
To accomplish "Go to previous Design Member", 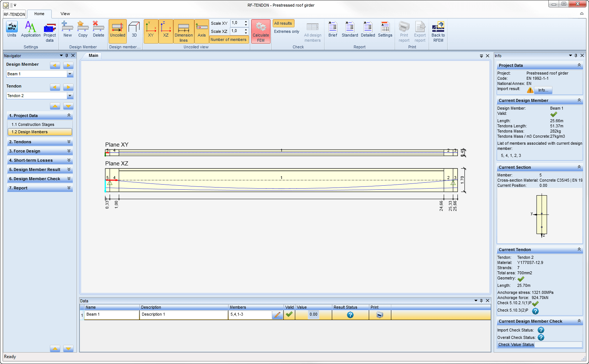I will pos(55,65).
